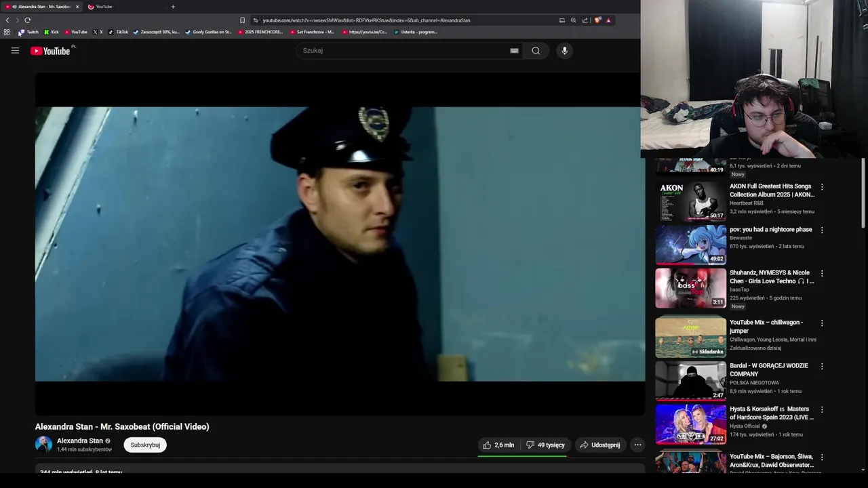Click the cast/screen icon in address bar
This screenshot has height=488, width=868.
coord(561,20)
